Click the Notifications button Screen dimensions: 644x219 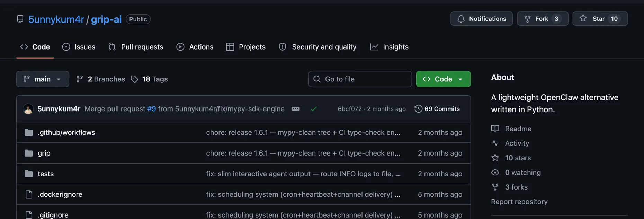[481, 19]
